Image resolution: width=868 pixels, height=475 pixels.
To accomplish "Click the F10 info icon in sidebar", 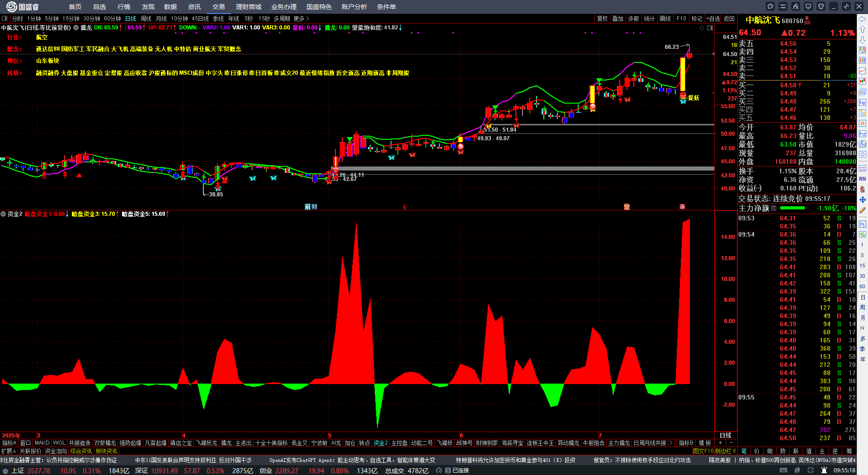I will [863, 103].
